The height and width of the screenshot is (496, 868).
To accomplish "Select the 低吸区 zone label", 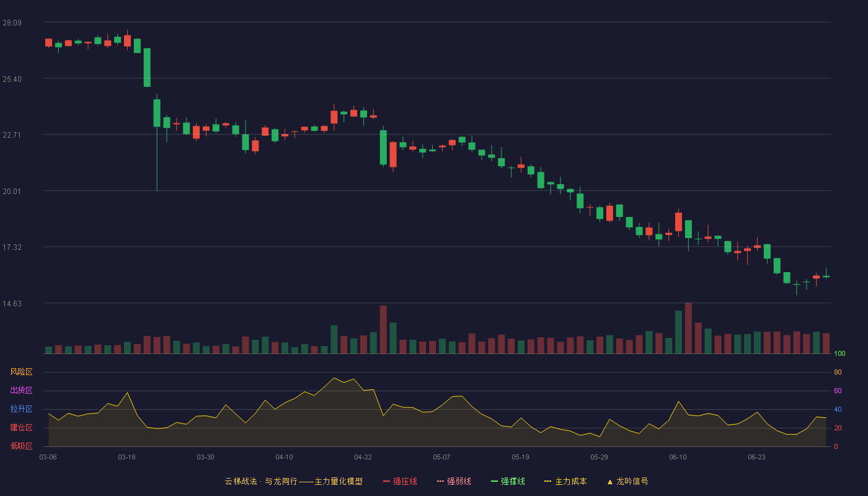I will click(21, 446).
